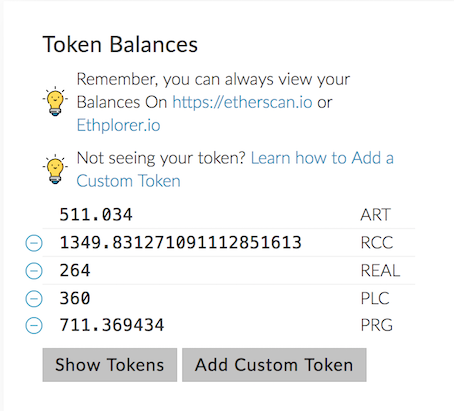Image resolution: width=454 pixels, height=411 pixels.
Task: Click the Show Tokens button
Action: 110,365
